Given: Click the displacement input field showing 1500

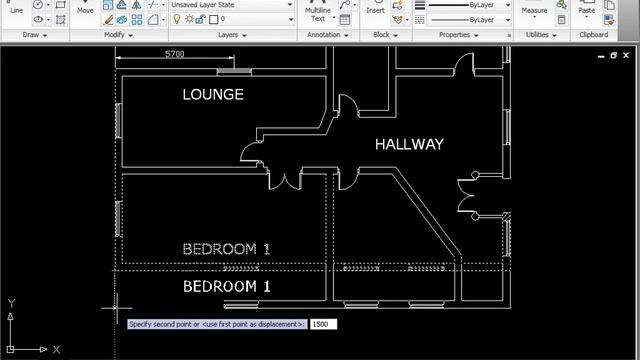Looking at the screenshot, I should coord(323,324).
